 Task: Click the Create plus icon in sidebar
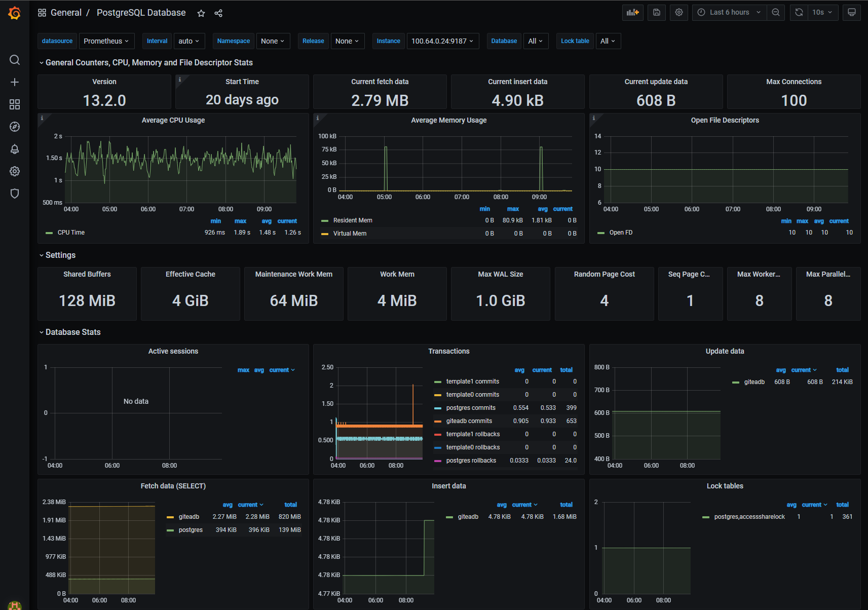15,82
